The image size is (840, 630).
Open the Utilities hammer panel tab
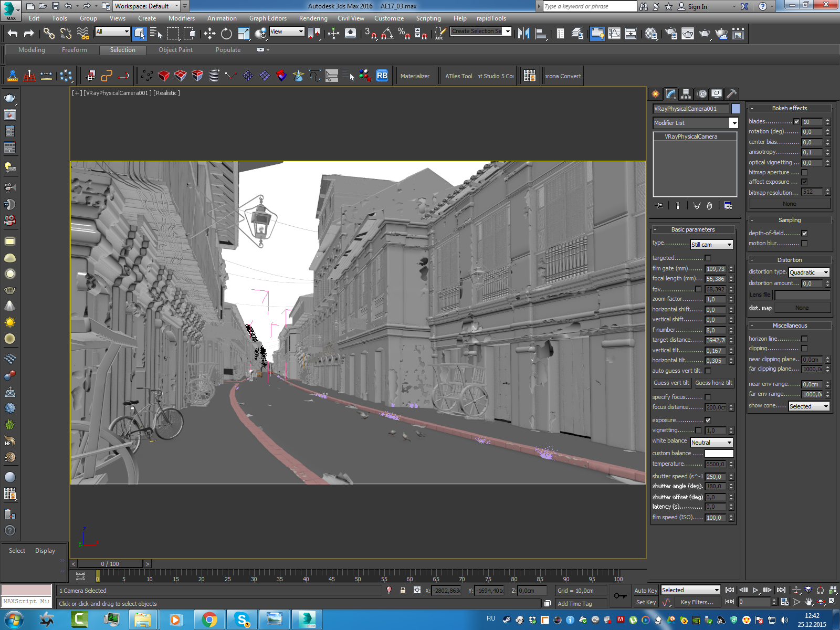click(731, 94)
